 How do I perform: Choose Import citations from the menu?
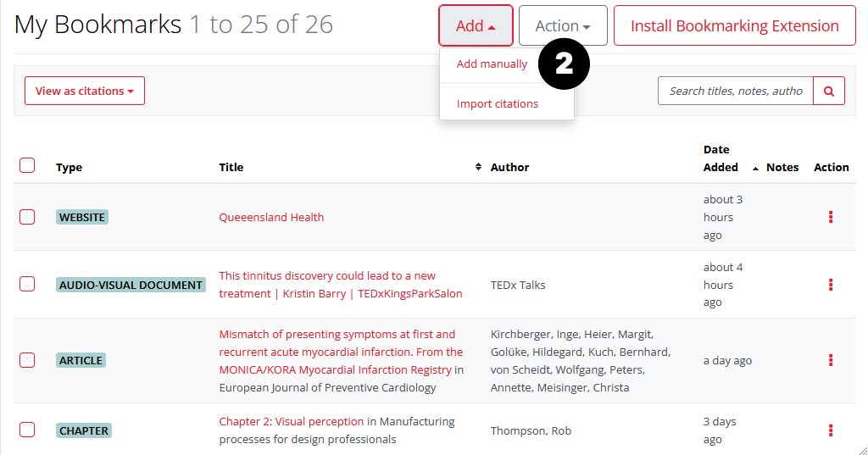pyautogui.click(x=498, y=103)
